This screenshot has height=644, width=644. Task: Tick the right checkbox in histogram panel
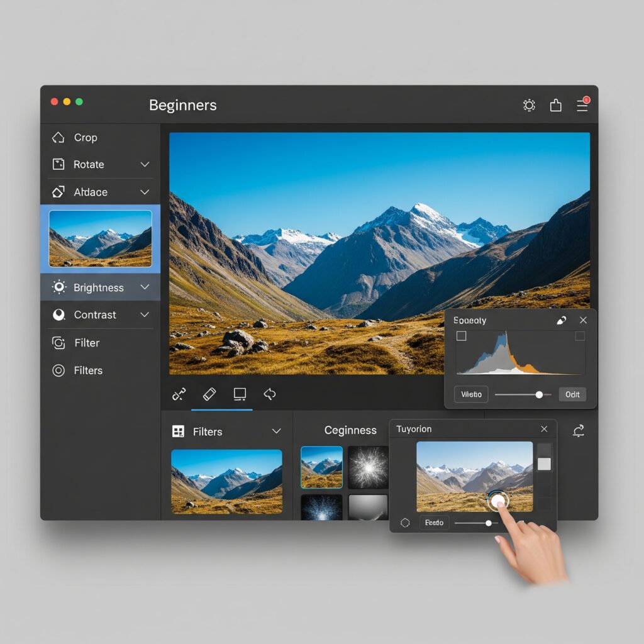(x=580, y=336)
